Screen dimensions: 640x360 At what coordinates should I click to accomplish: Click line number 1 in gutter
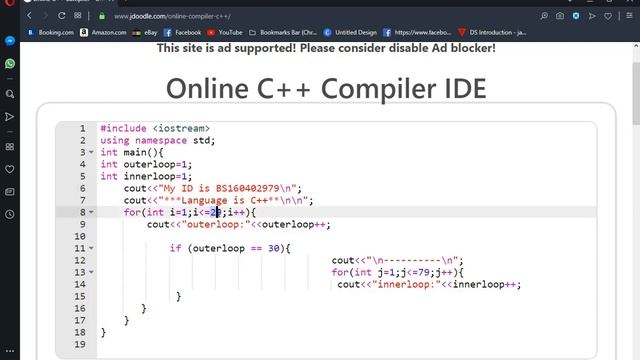[82, 128]
